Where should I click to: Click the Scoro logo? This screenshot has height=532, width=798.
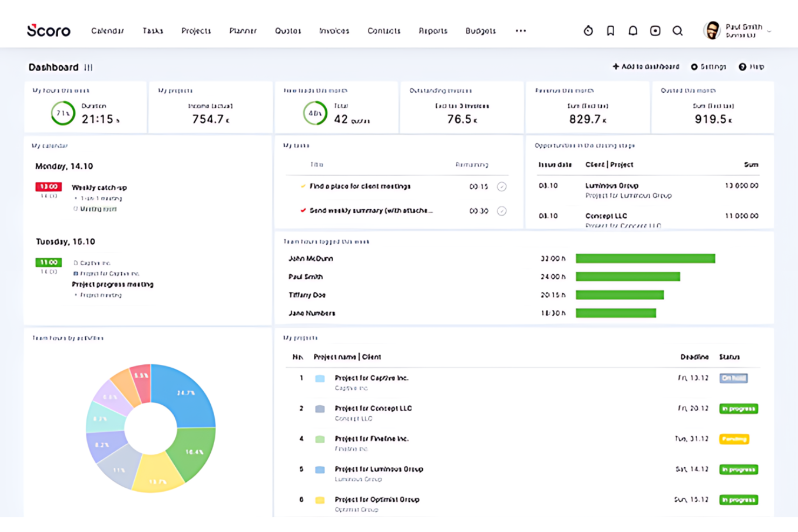49,31
